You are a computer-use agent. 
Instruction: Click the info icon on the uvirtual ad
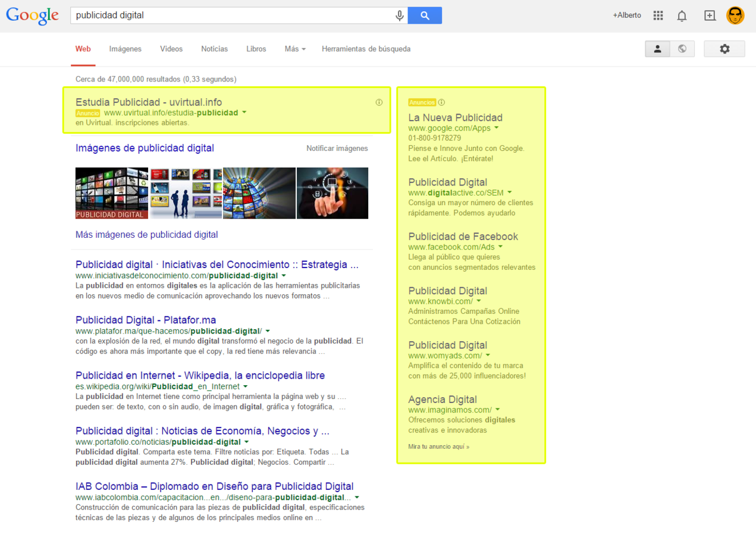click(x=379, y=102)
